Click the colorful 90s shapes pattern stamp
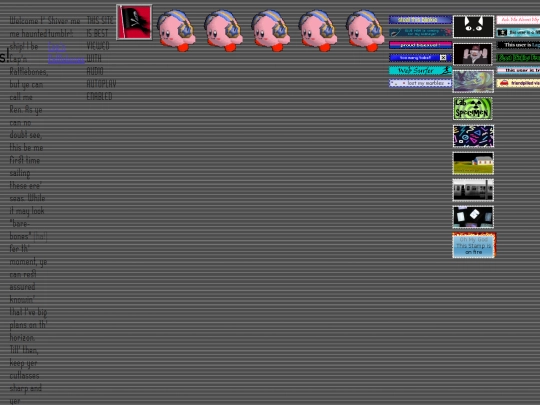This screenshot has width=540, height=405. pyautogui.click(x=473, y=136)
